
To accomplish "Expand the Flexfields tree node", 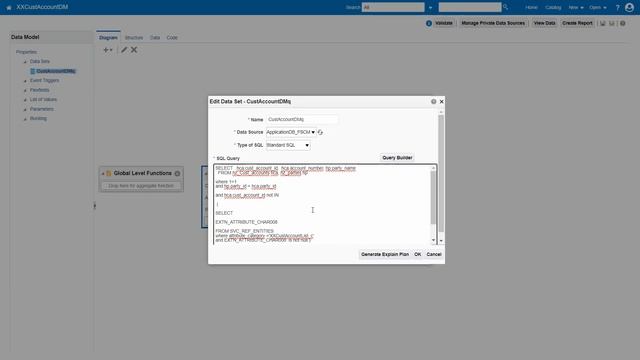I will [25, 90].
